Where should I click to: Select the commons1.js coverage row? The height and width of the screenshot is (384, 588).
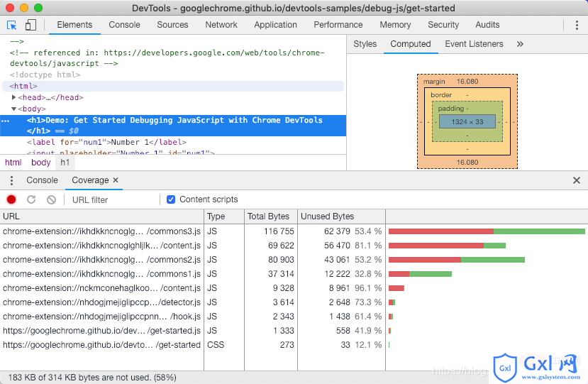[x=294, y=274]
